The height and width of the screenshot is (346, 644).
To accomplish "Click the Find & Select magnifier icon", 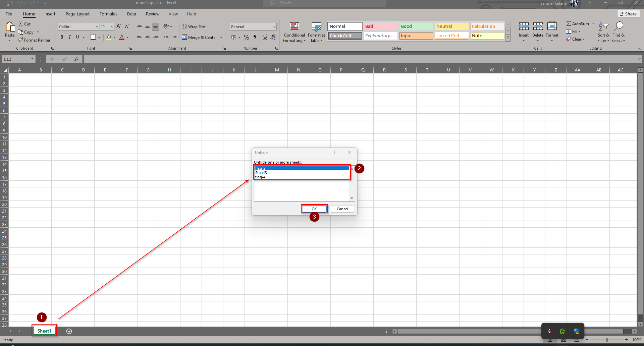I will (619, 26).
